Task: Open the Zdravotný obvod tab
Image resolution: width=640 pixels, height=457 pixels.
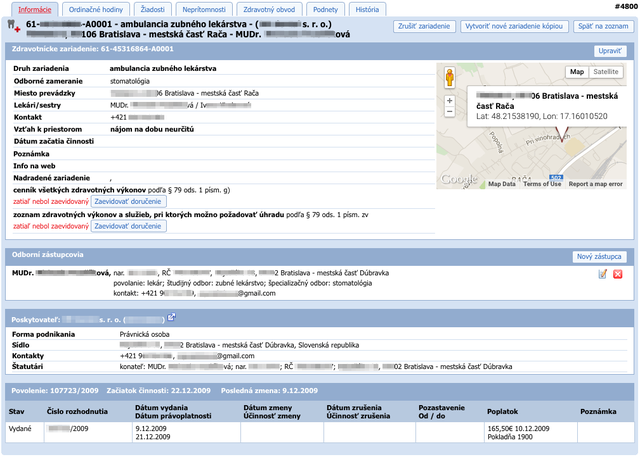Action: coord(269,9)
